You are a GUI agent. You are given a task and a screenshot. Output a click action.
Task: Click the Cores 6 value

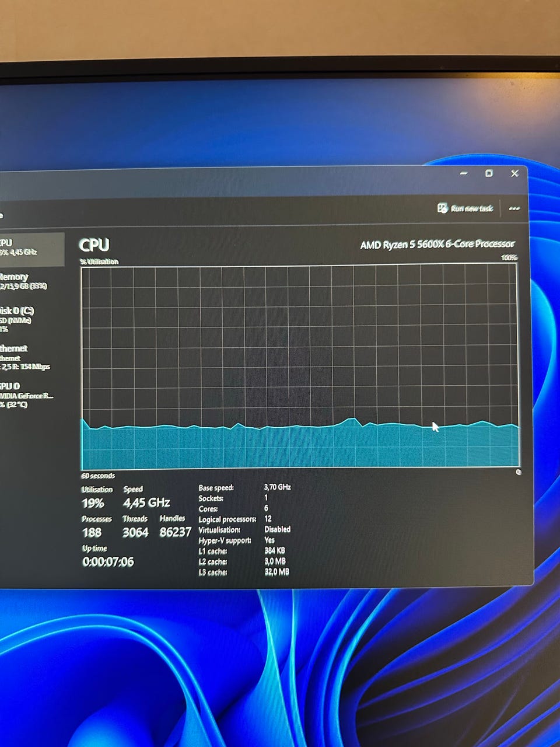(x=266, y=508)
